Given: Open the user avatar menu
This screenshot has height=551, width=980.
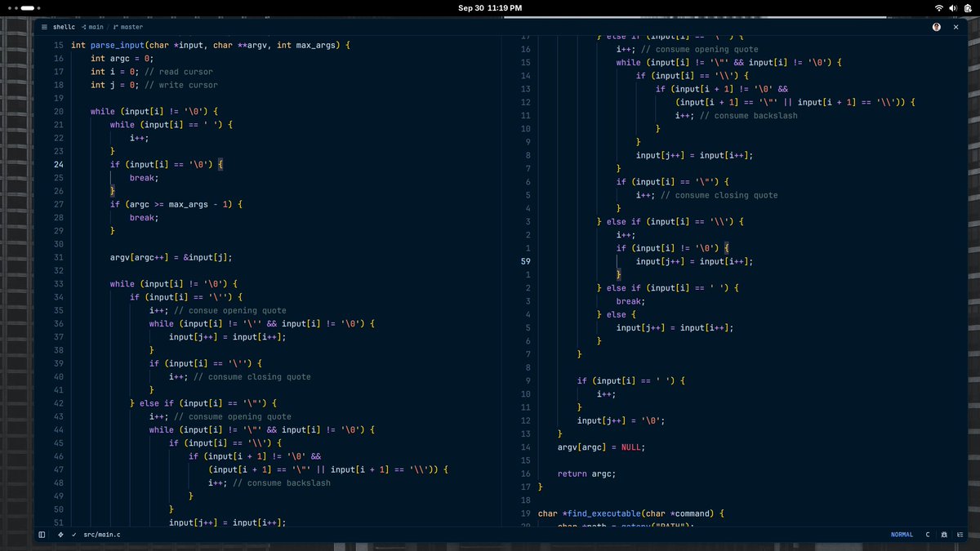Looking at the screenshot, I should 937,27.
